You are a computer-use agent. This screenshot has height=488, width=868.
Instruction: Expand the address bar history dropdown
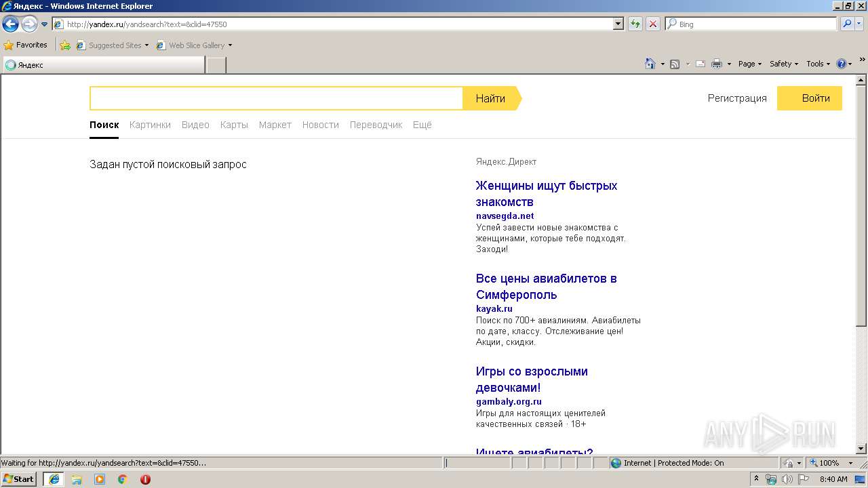coord(618,24)
